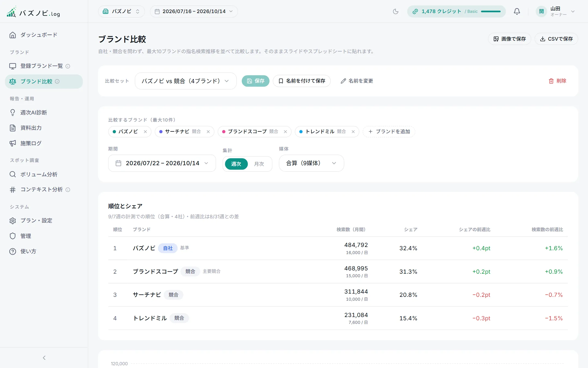
Task: Open the 期間 date range dropdown
Action: [x=162, y=163]
